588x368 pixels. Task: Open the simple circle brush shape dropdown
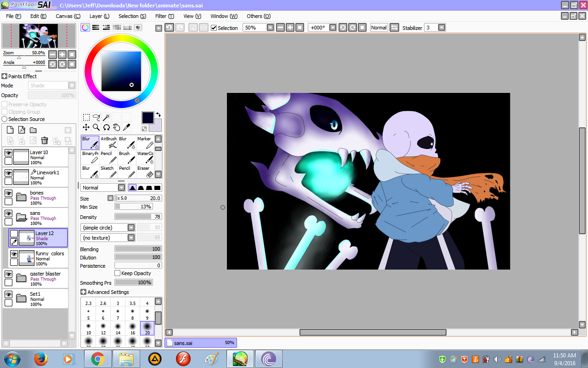point(131,227)
